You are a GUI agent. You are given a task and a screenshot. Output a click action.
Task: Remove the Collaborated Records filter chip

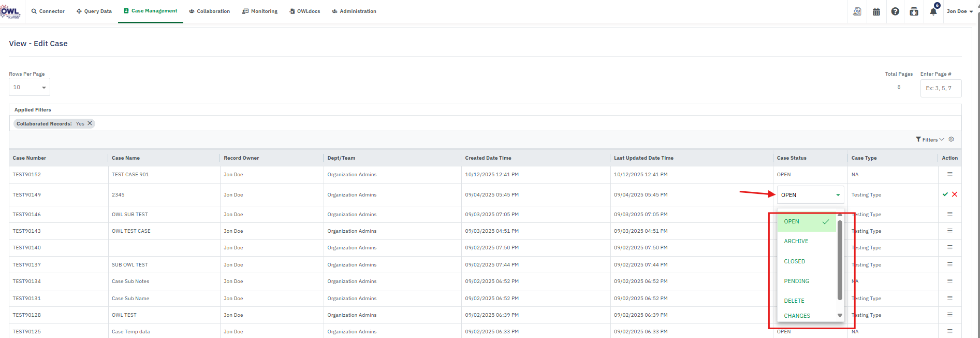(x=90, y=123)
